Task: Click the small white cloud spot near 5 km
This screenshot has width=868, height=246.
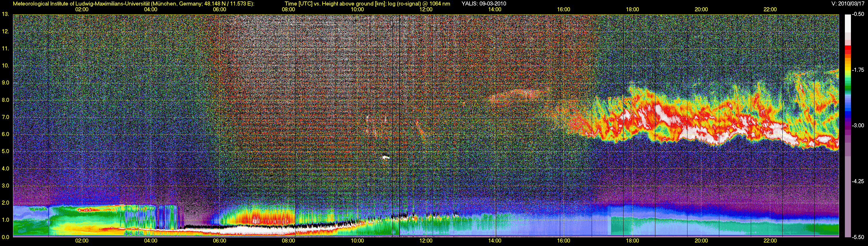Action: (x=385, y=157)
